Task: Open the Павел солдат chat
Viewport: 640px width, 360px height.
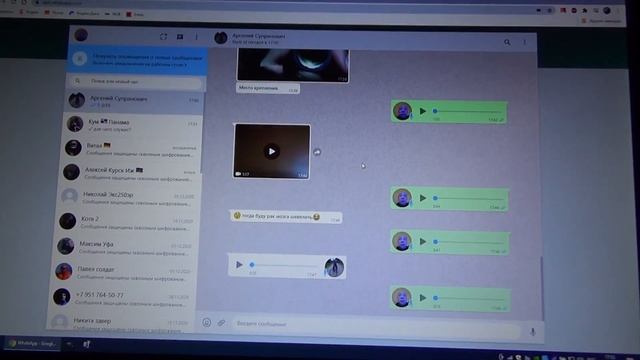Action: pyautogui.click(x=122, y=272)
